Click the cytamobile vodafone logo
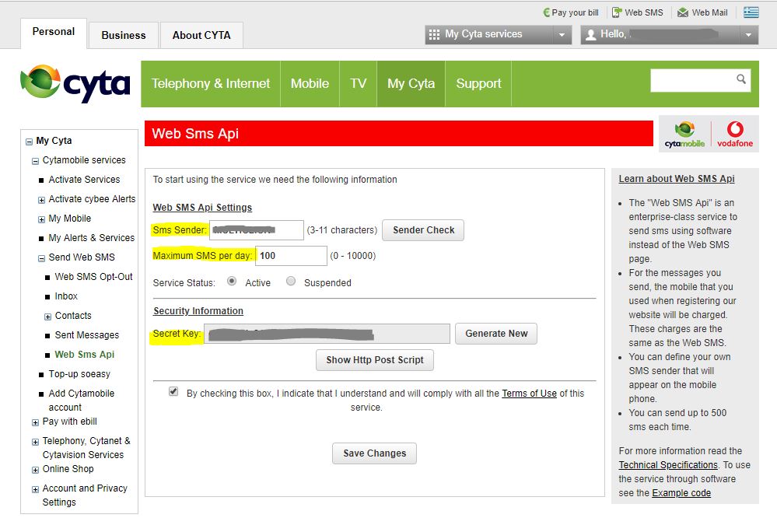Viewport: 777px width, 532px height. pos(709,135)
